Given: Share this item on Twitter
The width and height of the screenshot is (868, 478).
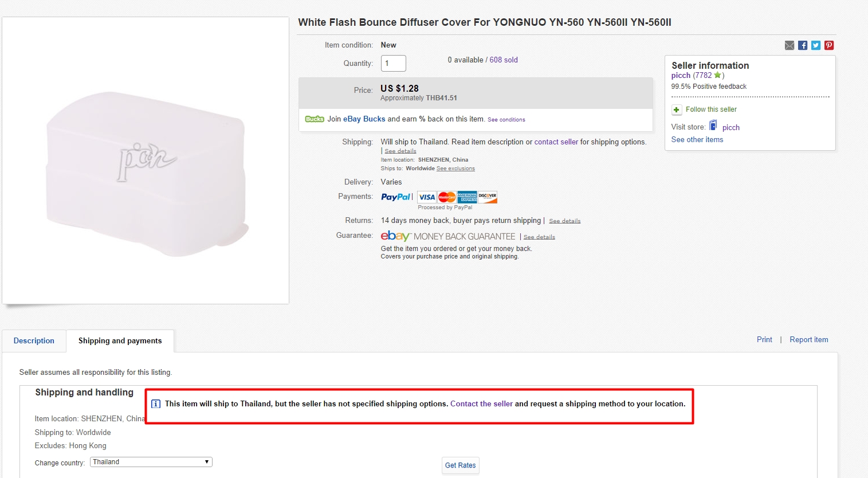Looking at the screenshot, I should pyautogui.click(x=815, y=45).
